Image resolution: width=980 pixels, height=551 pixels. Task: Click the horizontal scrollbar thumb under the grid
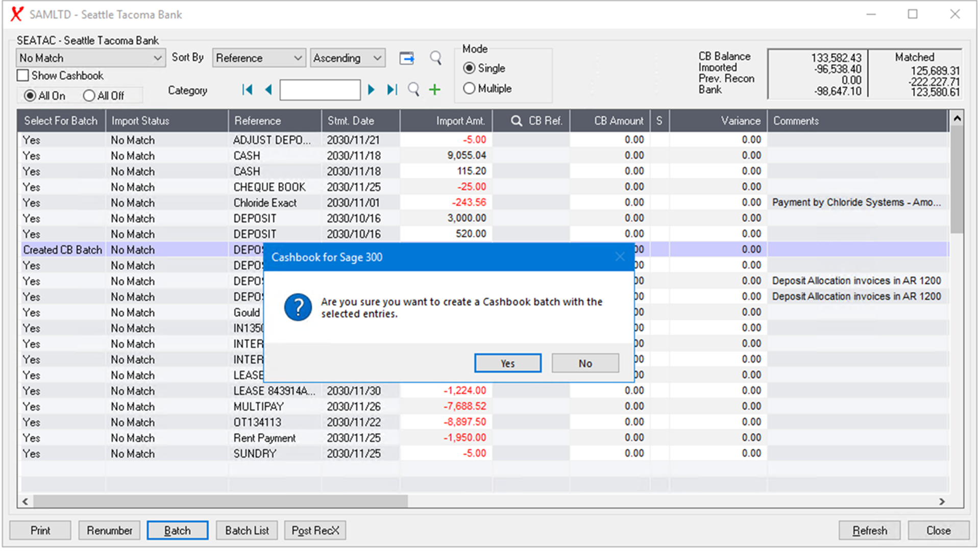click(x=219, y=502)
